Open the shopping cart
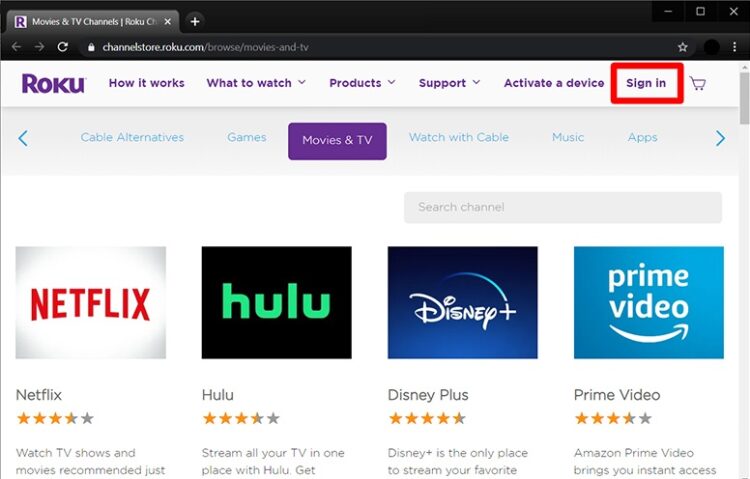750x479 pixels. [698, 83]
